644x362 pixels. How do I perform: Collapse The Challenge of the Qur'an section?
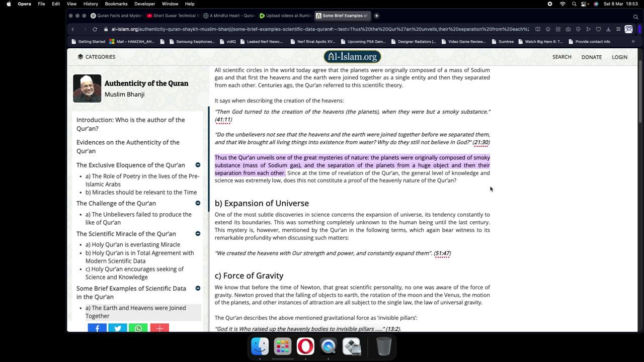click(x=198, y=203)
